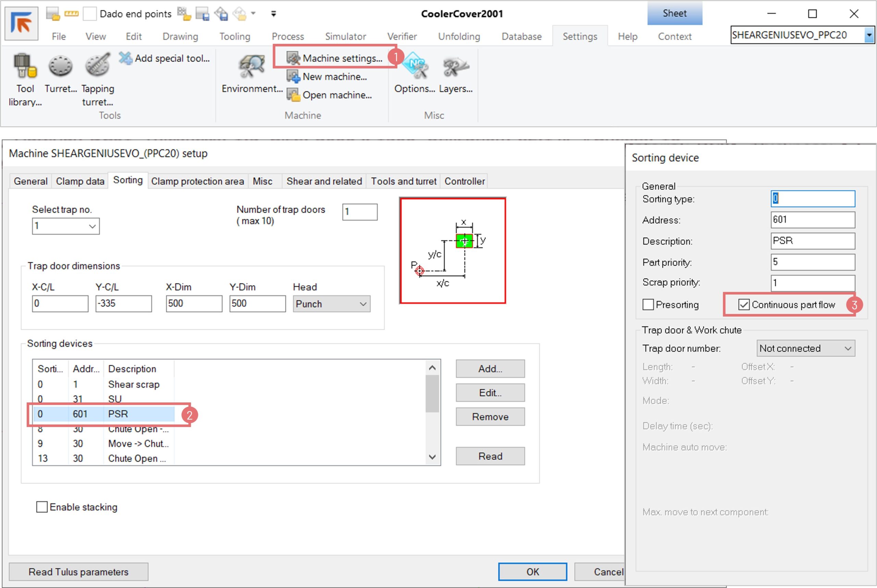This screenshot has width=877, height=588.
Task: Enable the Presorting checkbox
Action: point(648,304)
